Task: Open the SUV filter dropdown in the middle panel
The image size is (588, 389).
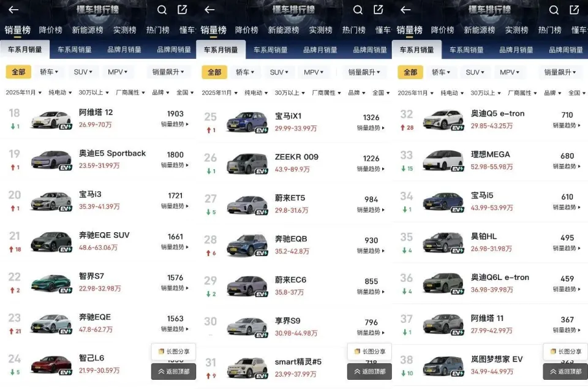Action: point(279,72)
